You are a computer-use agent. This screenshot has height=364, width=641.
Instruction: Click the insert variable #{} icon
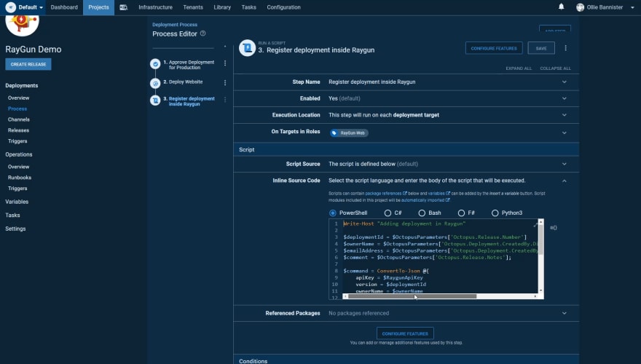(553, 228)
